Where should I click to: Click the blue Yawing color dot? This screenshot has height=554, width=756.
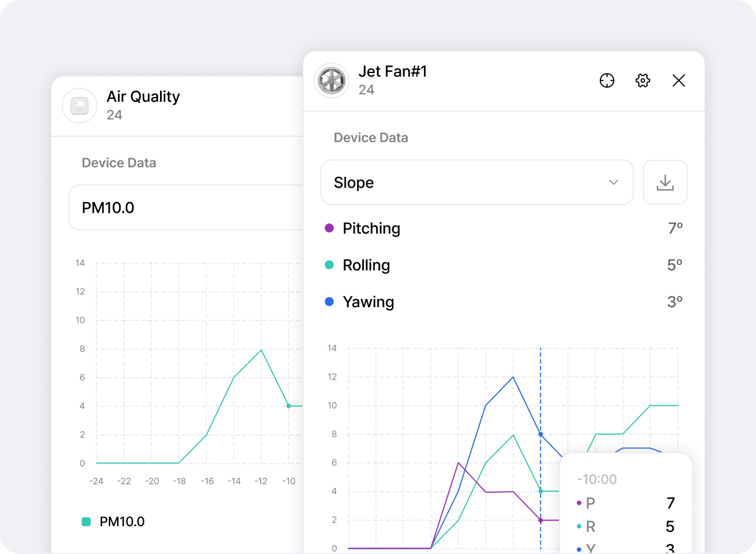[x=329, y=302]
